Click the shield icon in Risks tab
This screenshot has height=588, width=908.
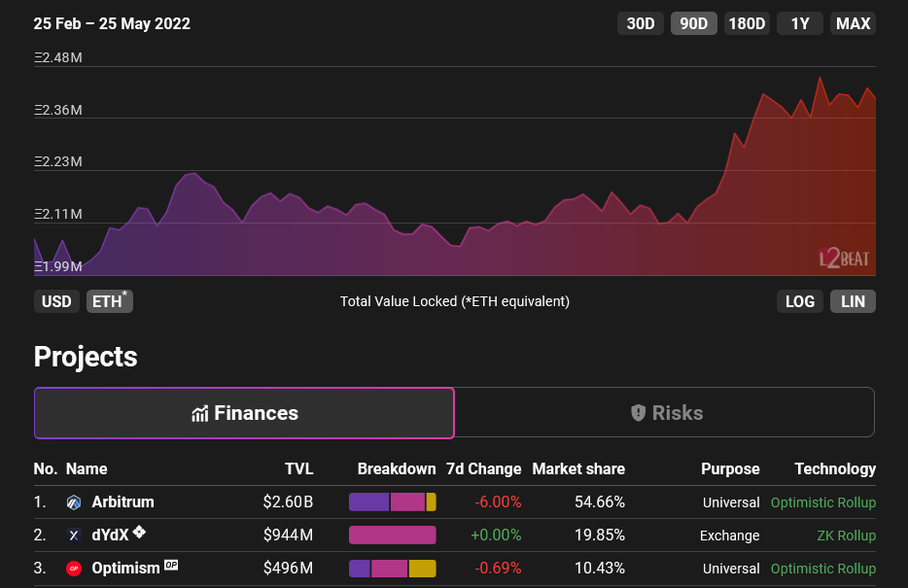(638, 413)
